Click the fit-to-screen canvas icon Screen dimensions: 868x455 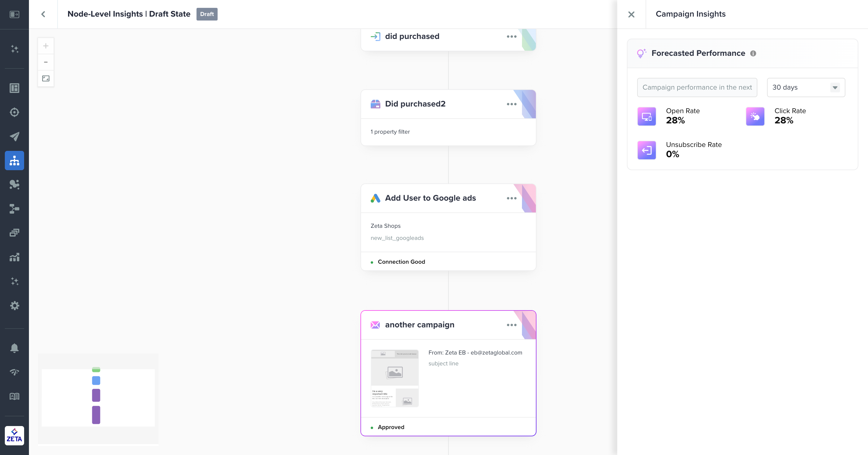(x=46, y=78)
